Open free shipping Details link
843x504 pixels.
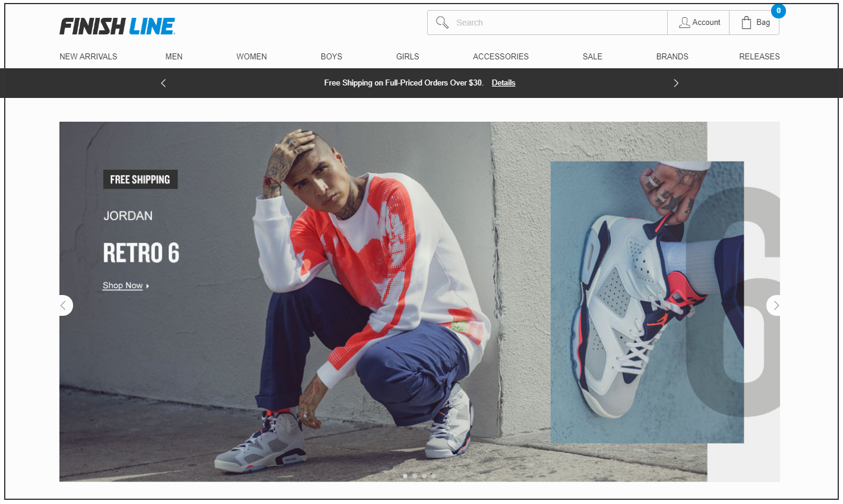[503, 83]
